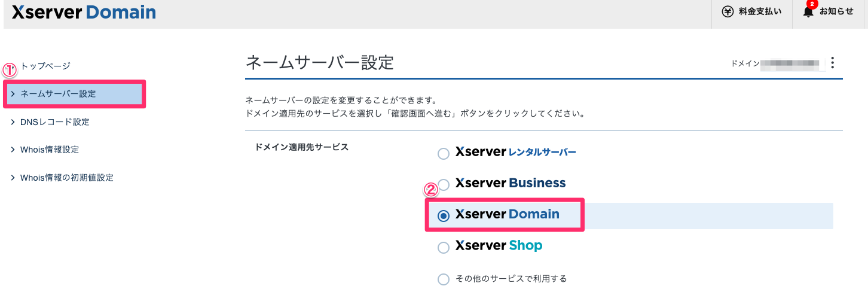Open the notification bell icon
Viewport: 868px width, 295px height.
coord(808,12)
